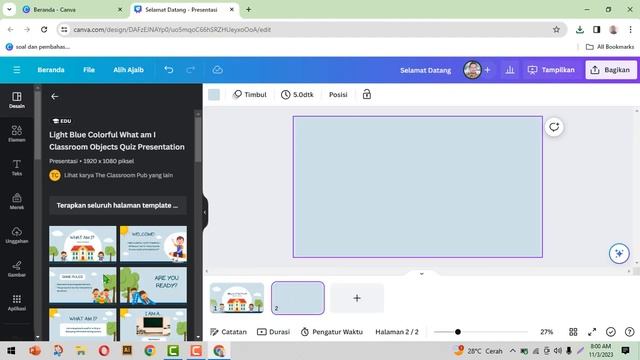Click the hamburger menu icon
This screenshot has width=640, height=360.
pyautogui.click(x=17, y=70)
